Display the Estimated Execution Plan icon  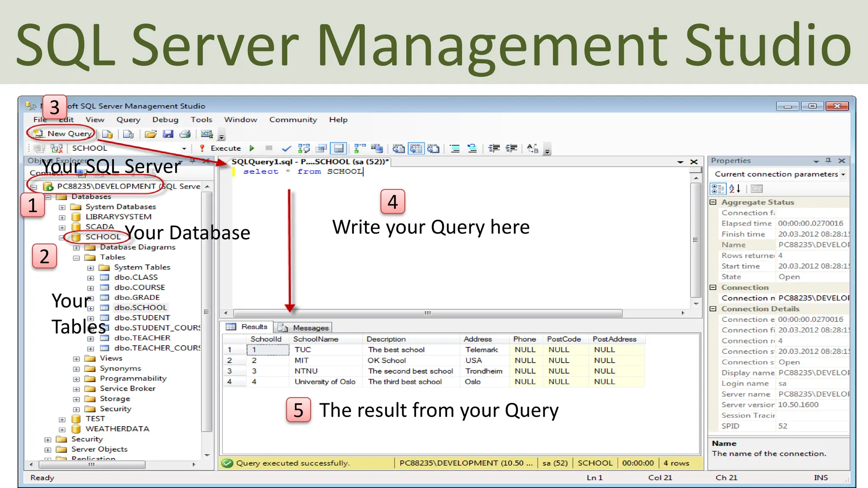pyautogui.click(x=304, y=148)
